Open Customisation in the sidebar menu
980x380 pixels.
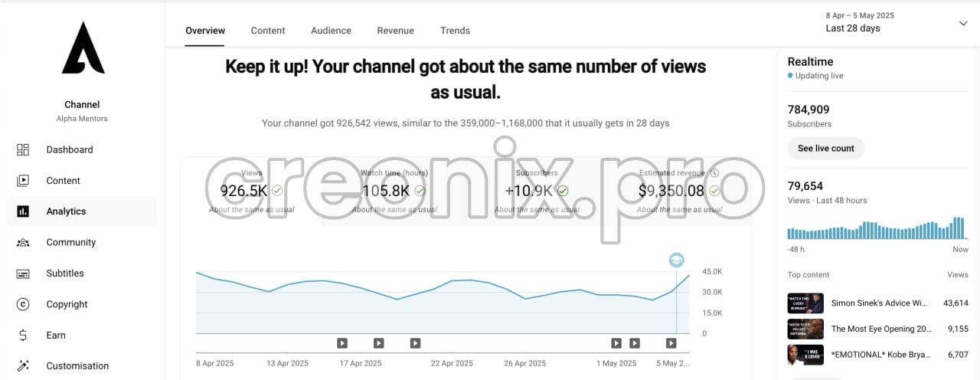(x=82, y=366)
